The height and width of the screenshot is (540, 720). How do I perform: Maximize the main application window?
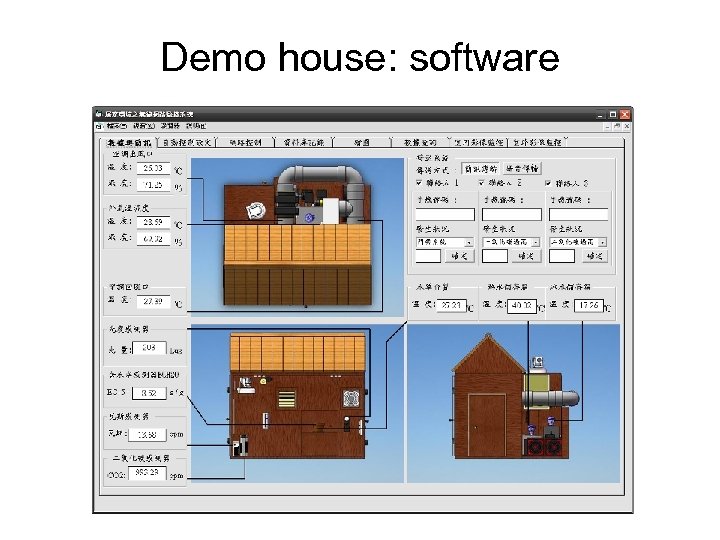coord(613,114)
